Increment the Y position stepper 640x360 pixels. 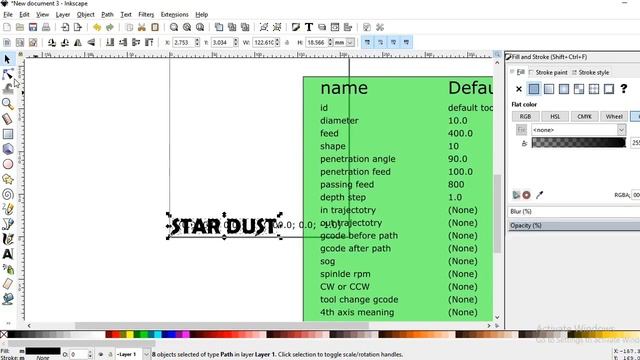tap(236, 40)
